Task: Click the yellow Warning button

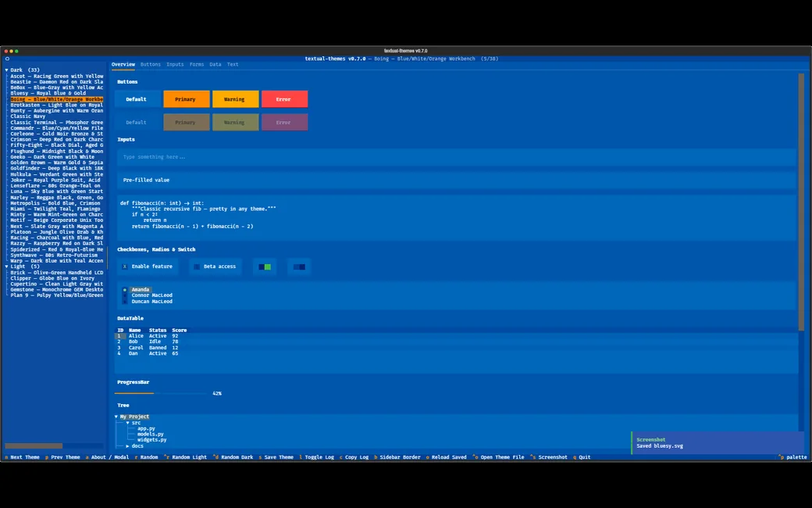Action: click(x=235, y=99)
